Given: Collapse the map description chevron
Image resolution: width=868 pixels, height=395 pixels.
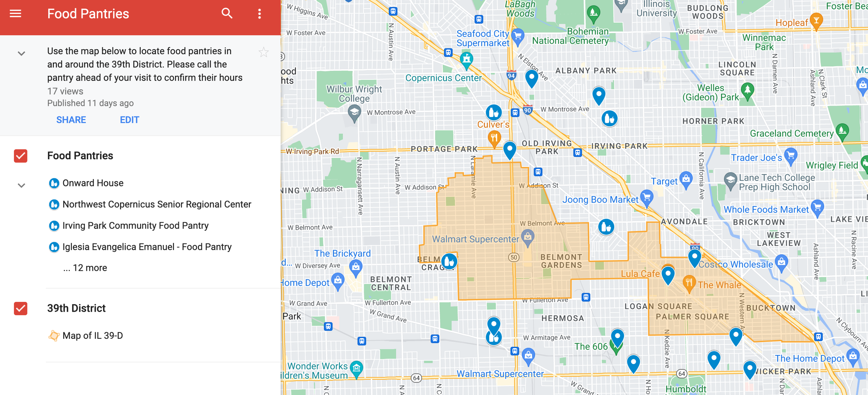Looking at the screenshot, I should tap(21, 53).
